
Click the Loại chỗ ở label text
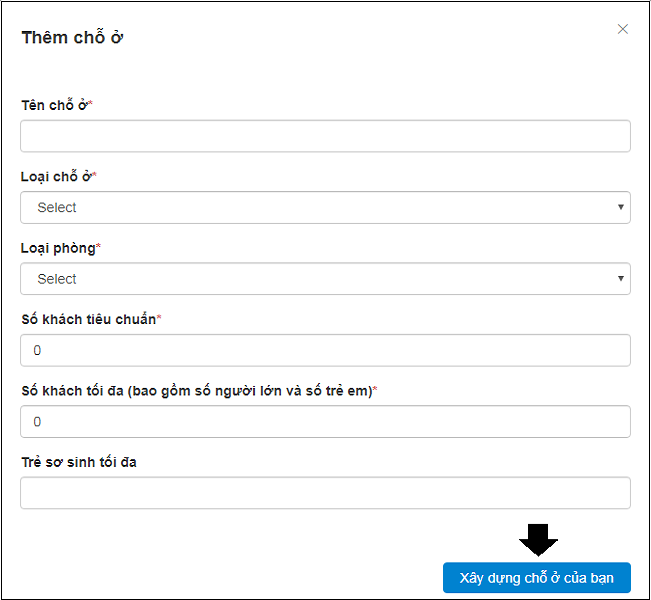[56, 176]
